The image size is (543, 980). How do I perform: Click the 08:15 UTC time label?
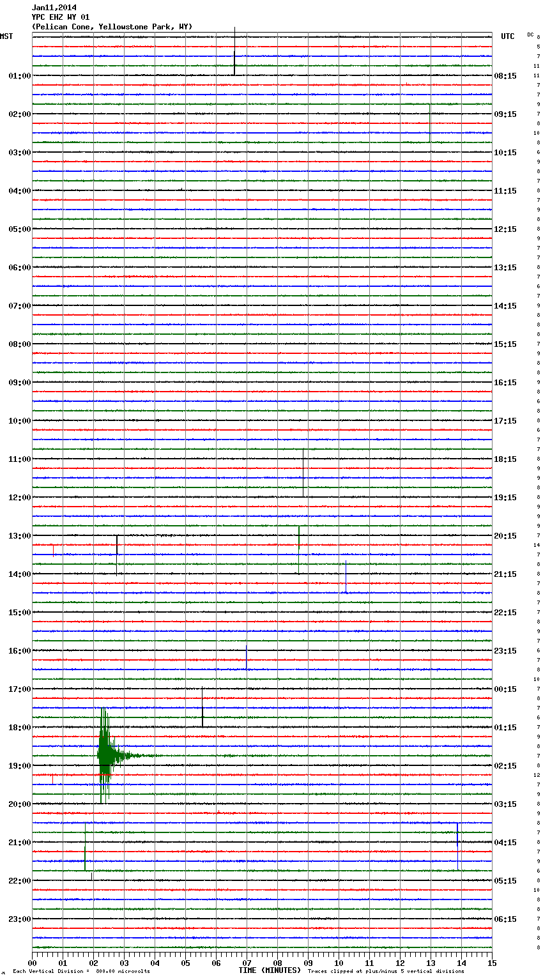coord(505,76)
